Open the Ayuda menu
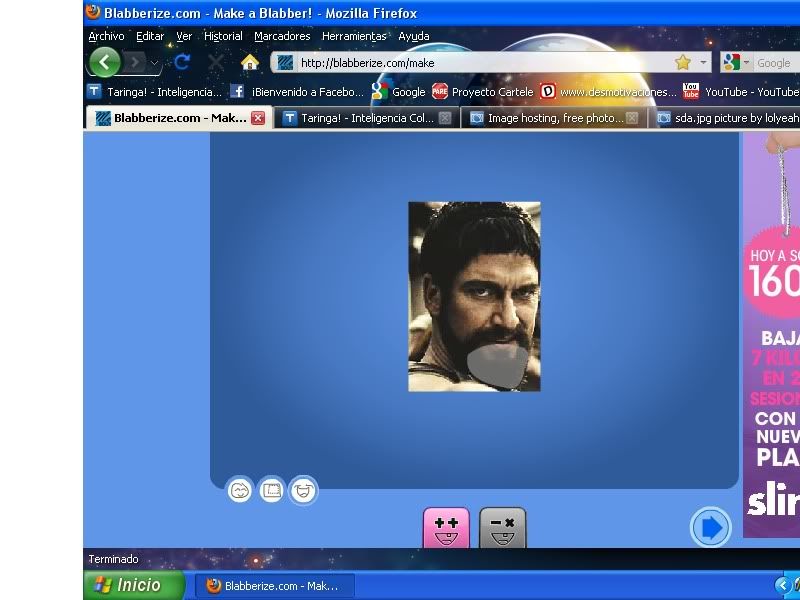800x600 pixels. coord(414,36)
